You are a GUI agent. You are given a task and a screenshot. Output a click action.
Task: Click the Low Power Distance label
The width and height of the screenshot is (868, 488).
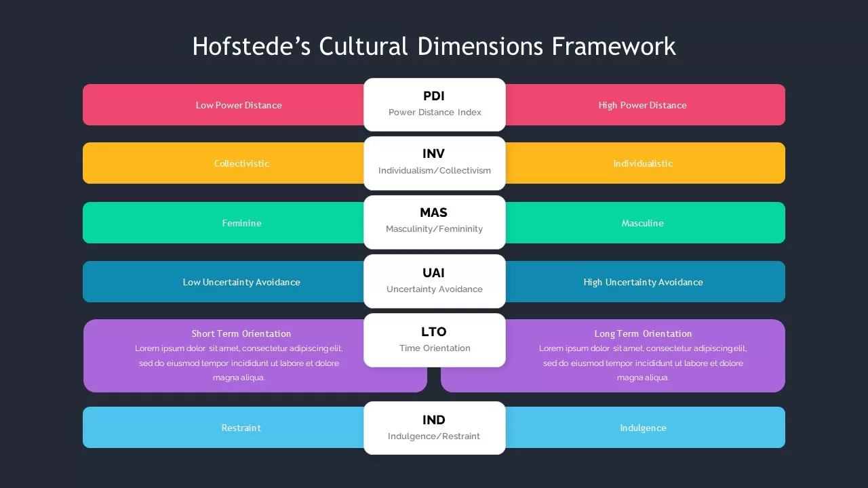(x=239, y=105)
